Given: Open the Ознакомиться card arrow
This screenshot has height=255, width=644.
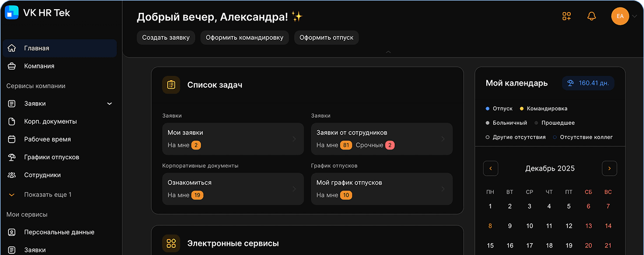Looking at the screenshot, I should point(294,189).
